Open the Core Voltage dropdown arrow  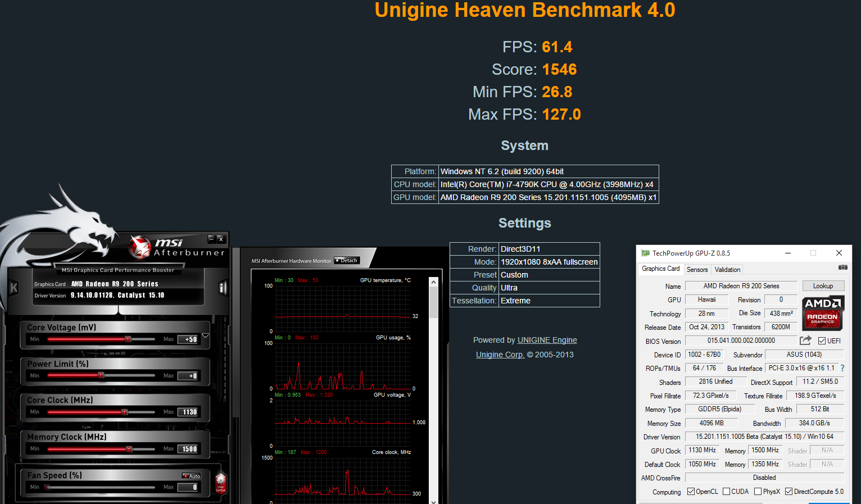(205, 336)
